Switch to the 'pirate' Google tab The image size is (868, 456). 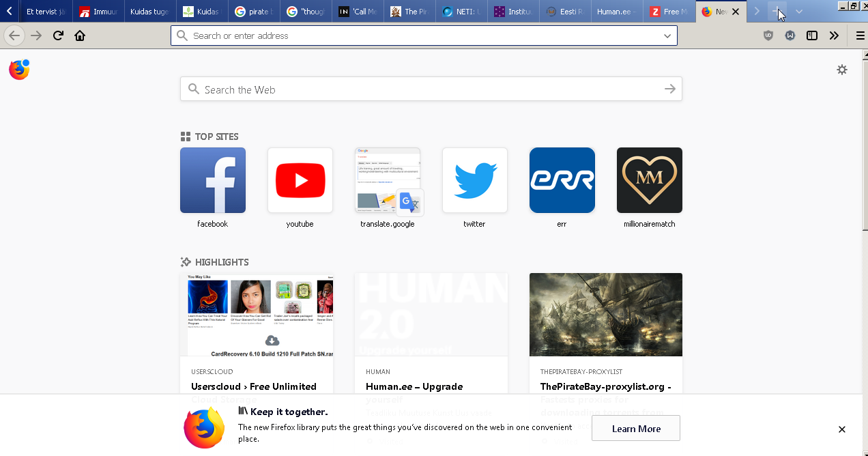tap(254, 12)
